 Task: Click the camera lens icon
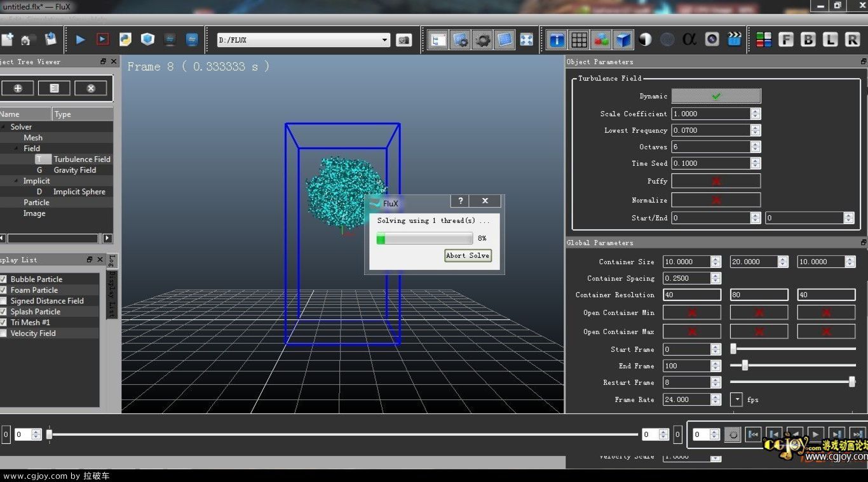(x=712, y=39)
